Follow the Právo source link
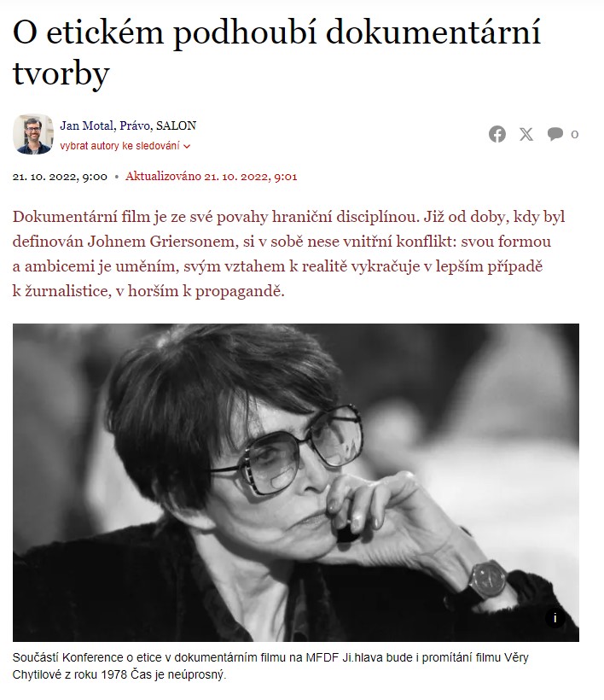Viewport: 604px width, 700px height. (135, 125)
